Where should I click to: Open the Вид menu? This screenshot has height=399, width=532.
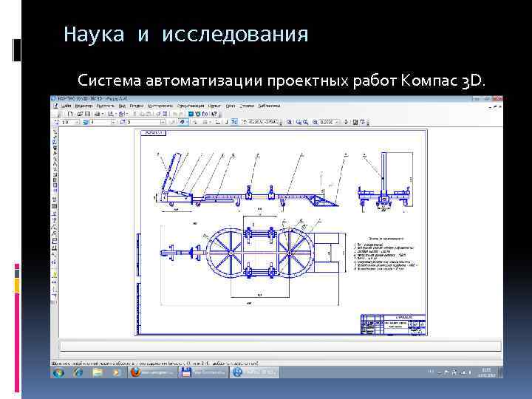pos(122,106)
